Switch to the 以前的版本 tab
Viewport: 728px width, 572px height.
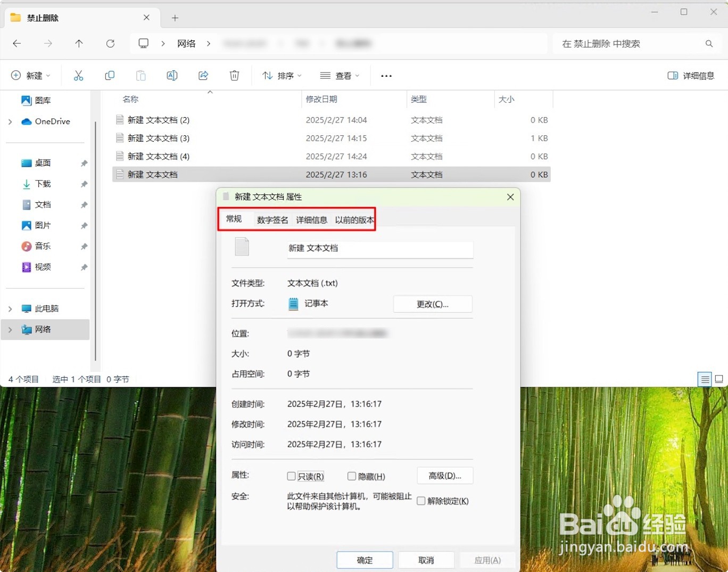click(x=354, y=219)
